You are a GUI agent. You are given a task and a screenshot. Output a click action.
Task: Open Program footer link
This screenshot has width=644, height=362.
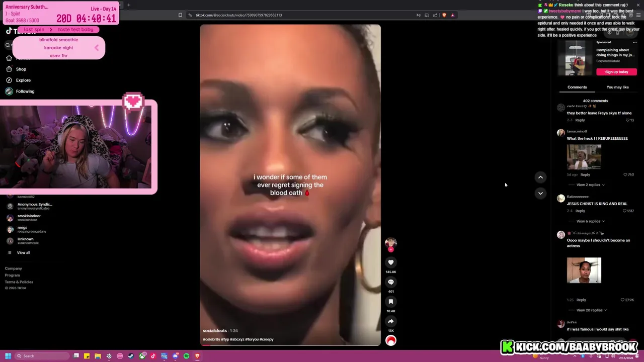[x=12, y=275]
